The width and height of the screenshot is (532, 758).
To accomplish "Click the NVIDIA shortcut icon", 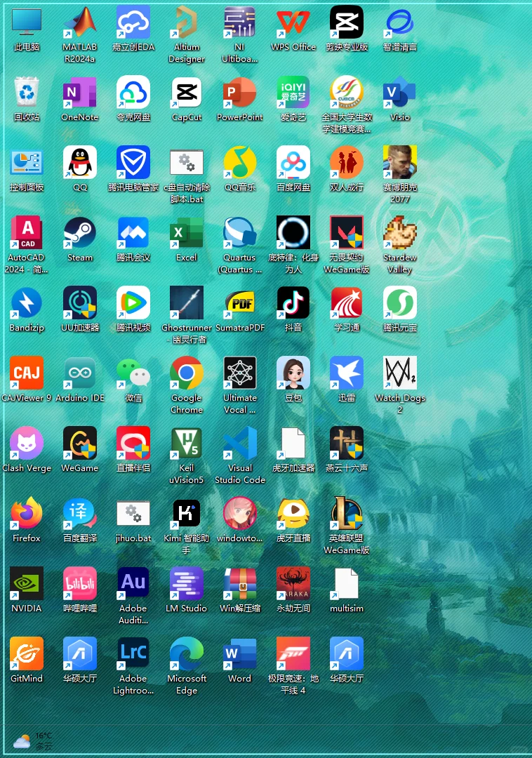I will (27, 583).
